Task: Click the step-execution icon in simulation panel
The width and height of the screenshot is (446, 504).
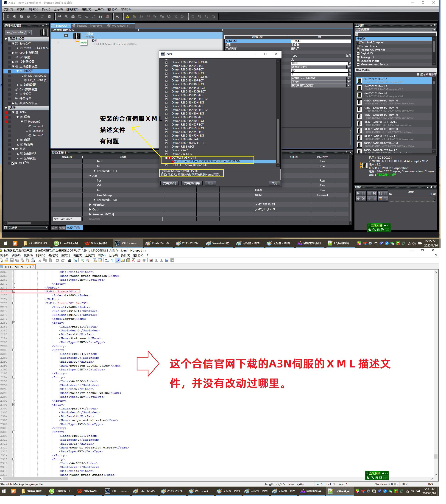Action: 374,193
